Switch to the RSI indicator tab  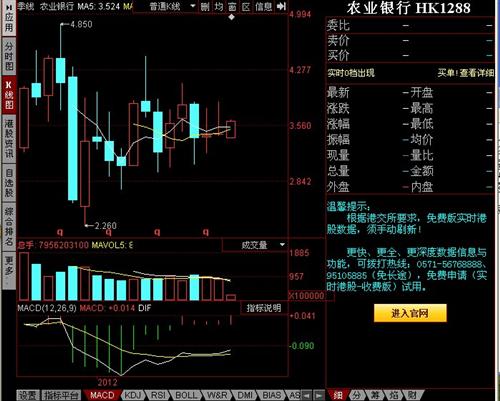tap(158, 395)
